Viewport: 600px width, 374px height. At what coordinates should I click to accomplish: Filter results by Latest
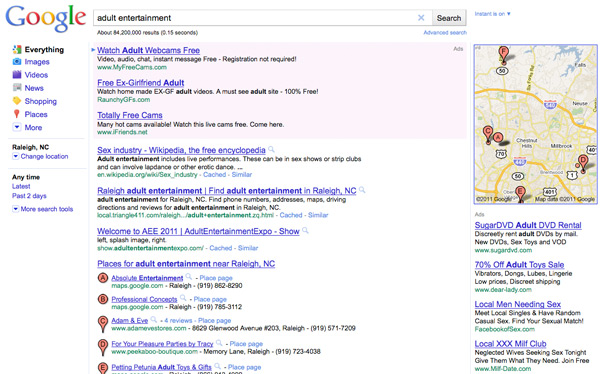[x=21, y=186]
